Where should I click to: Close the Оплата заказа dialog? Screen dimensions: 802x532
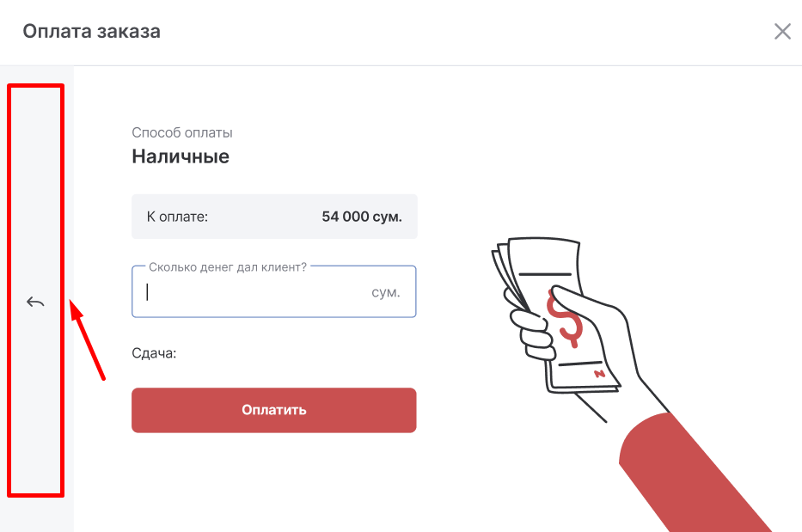coord(782,33)
